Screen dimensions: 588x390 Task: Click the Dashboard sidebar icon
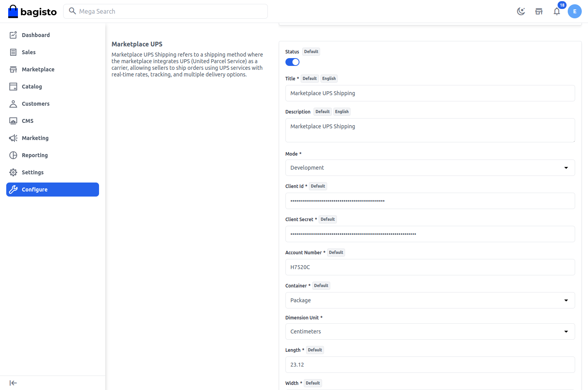point(13,35)
